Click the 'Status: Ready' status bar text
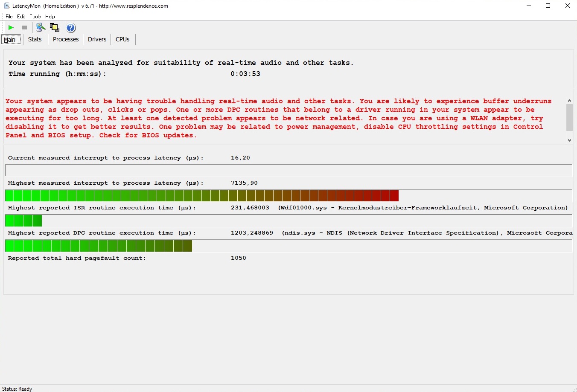Image resolution: width=577 pixels, height=392 pixels. point(17,389)
